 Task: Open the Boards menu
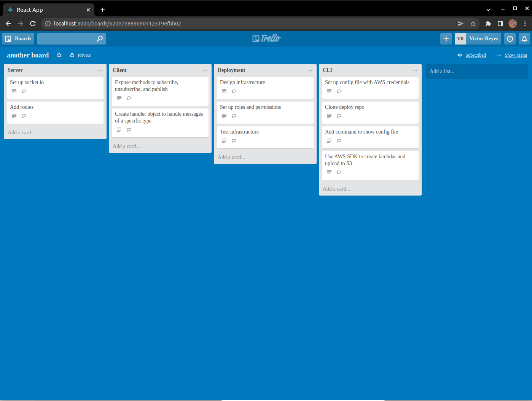pos(18,39)
